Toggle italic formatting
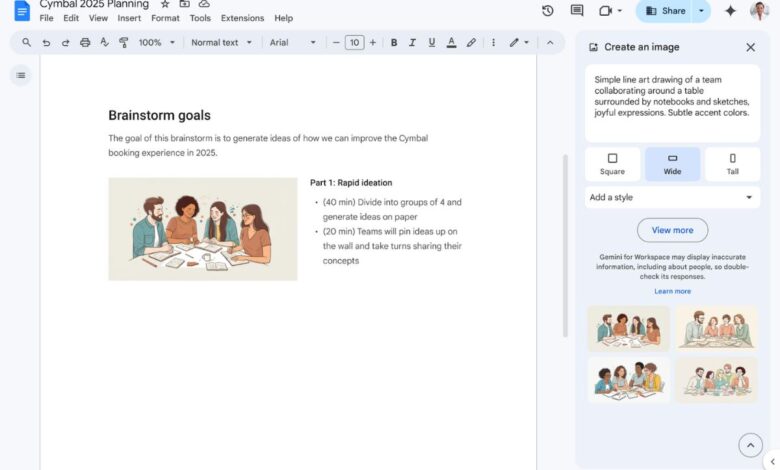This screenshot has height=470, width=780. click(412, 43)
